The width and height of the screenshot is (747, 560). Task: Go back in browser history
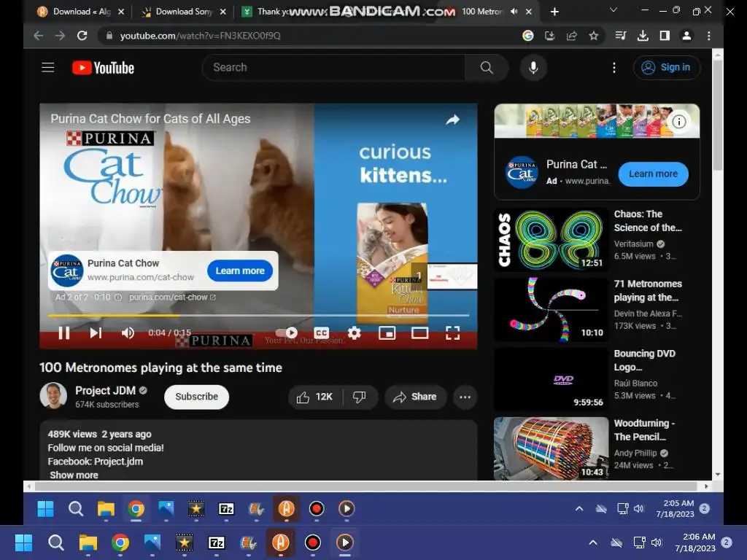pos(39,36)
